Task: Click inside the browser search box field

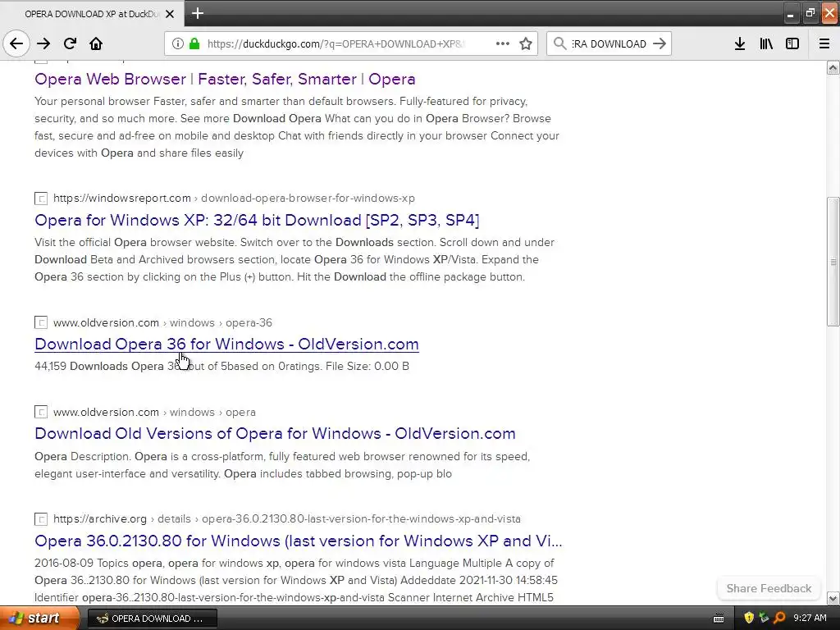Action: click(609, 43)
